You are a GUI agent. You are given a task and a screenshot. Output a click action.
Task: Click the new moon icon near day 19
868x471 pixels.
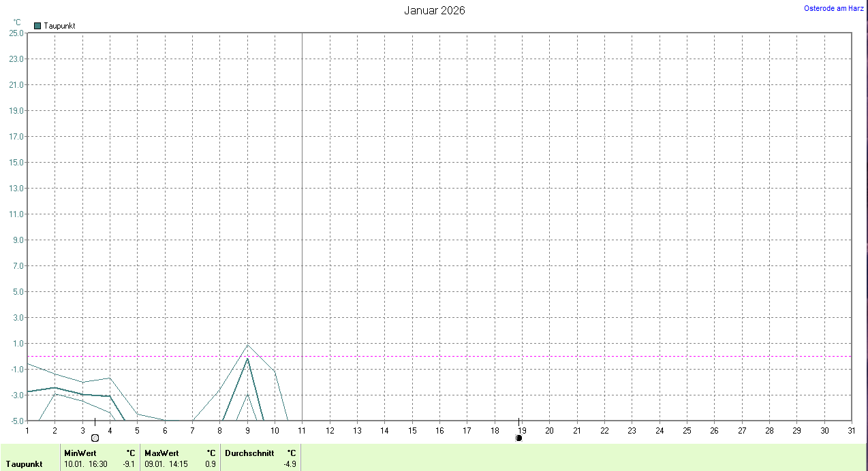point(519,438)
